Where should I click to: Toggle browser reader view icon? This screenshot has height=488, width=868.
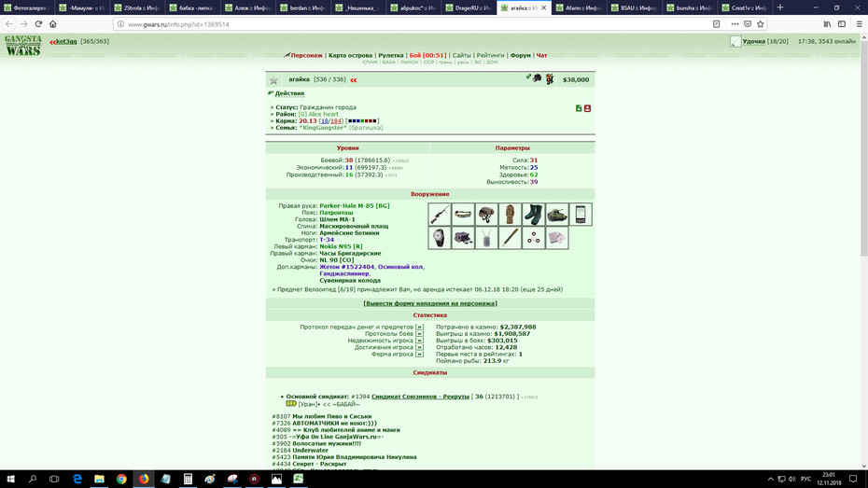tap(716, 23)
